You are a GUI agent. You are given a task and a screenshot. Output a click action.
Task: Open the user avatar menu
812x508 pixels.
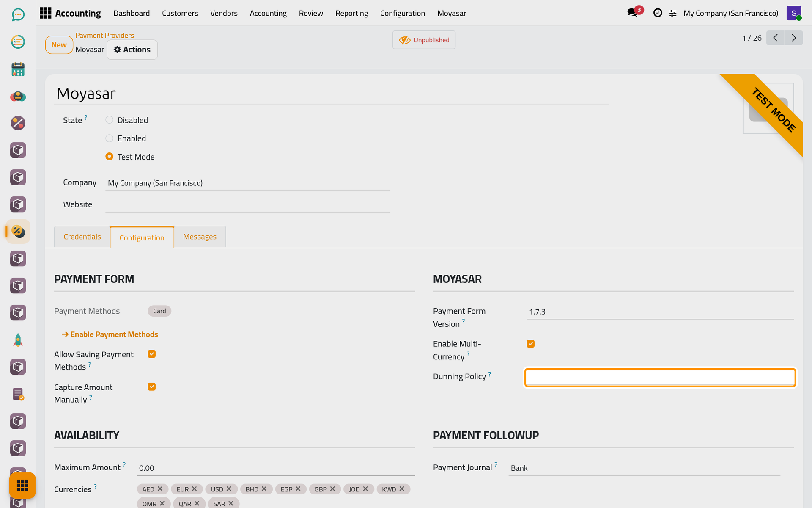pyautogui.click(x=794, y=13)
